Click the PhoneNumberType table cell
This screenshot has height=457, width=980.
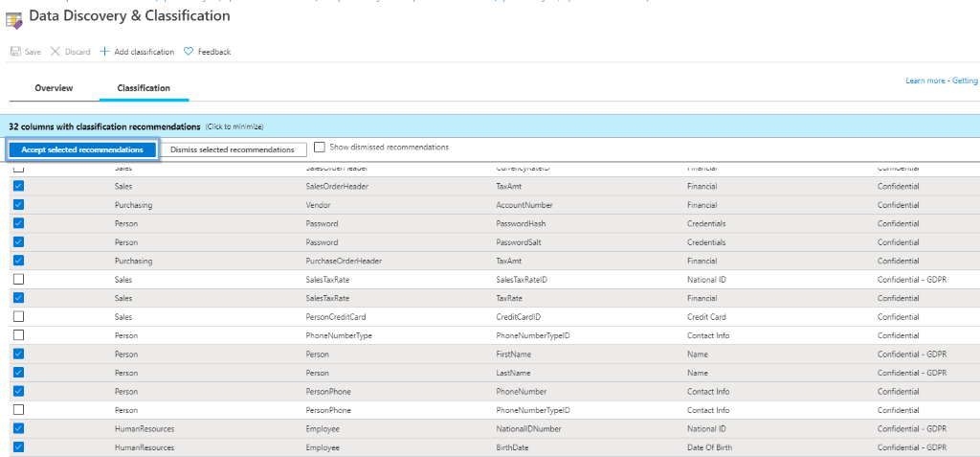click(339, 335)
